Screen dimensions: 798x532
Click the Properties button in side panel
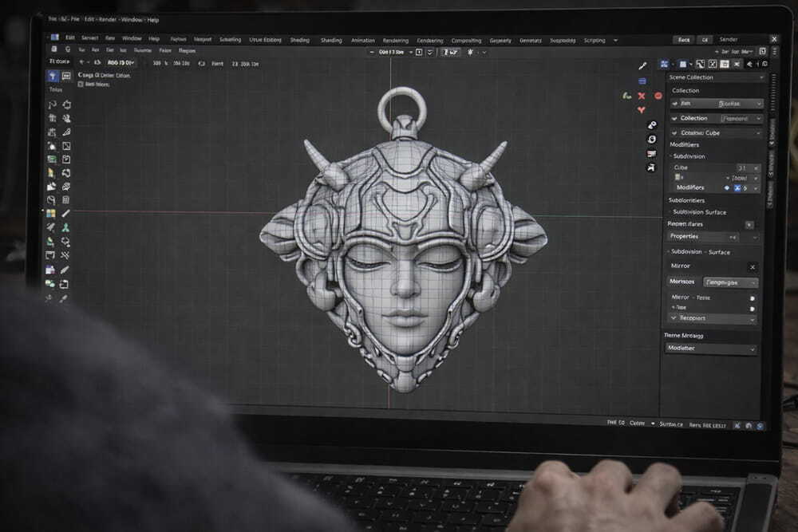click(702, 237)
